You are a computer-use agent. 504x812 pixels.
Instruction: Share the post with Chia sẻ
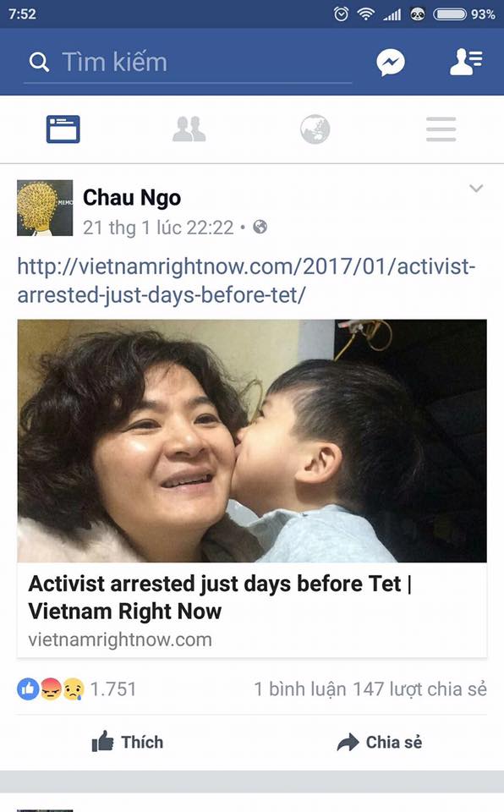coord(379,743)
